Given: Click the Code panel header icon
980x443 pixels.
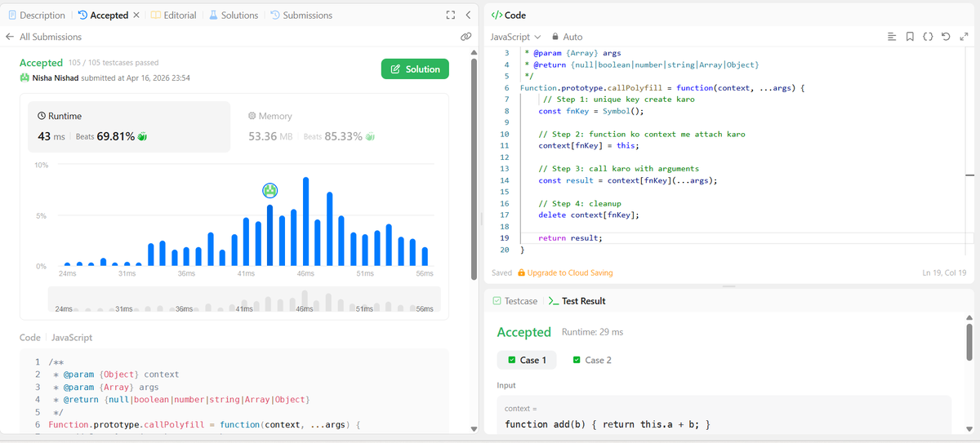Looking at the screenshot, I should 496,16.
